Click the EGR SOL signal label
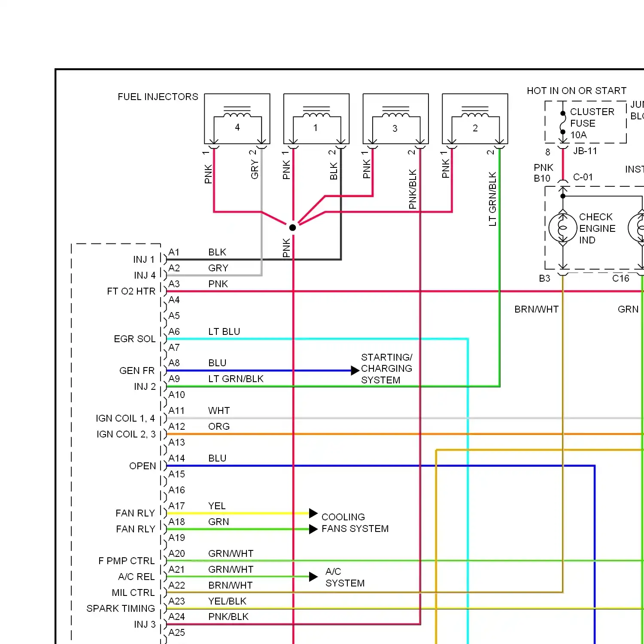 [134, 339]
